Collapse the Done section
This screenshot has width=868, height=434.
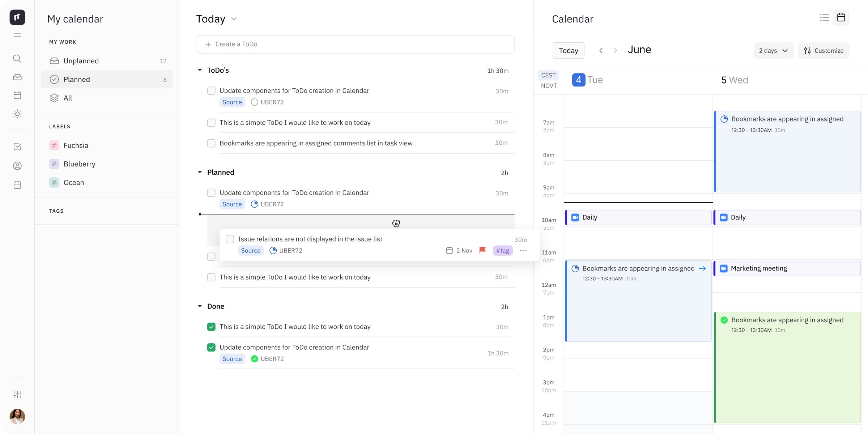tap(200, 306)
